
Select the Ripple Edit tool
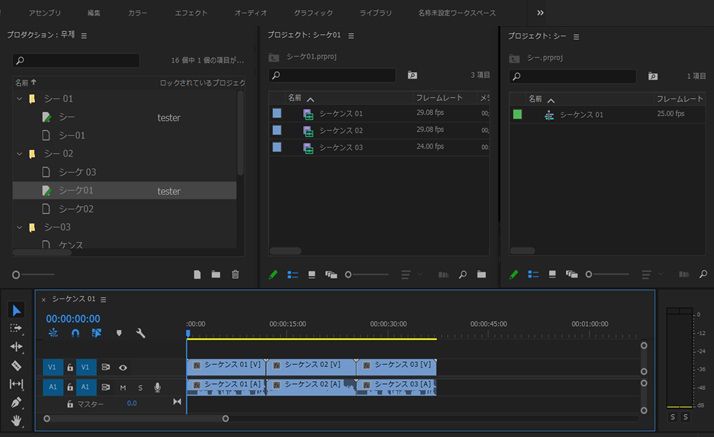(16, 346)
